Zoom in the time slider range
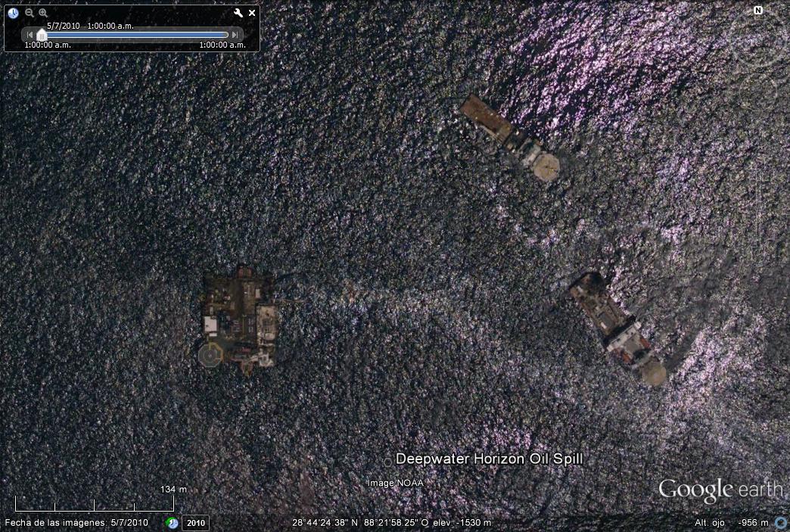 pyautogui.click(x=43, y=13)
